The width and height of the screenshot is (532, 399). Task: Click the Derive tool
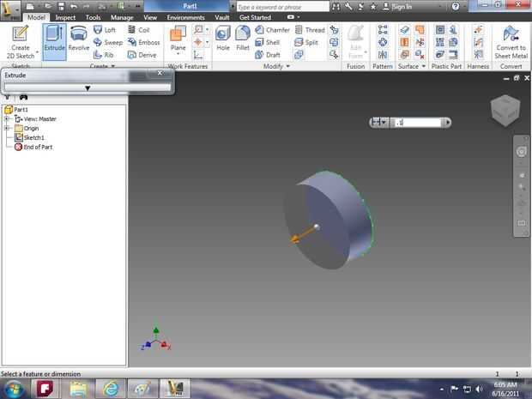(142, 55)
